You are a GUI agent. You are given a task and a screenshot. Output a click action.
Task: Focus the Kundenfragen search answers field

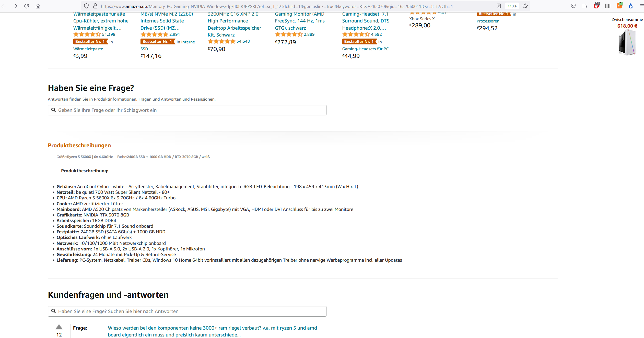pyautogui.click(x=187, y=311)
